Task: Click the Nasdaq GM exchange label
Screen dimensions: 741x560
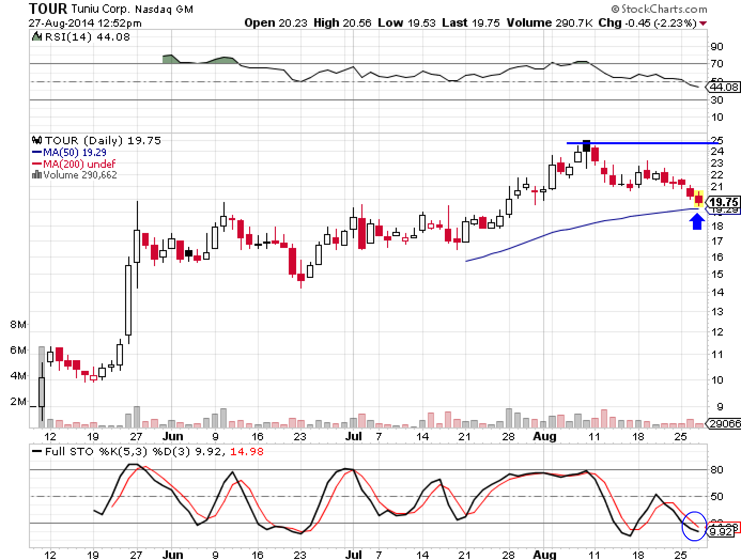Action: [x=164, y=10]
